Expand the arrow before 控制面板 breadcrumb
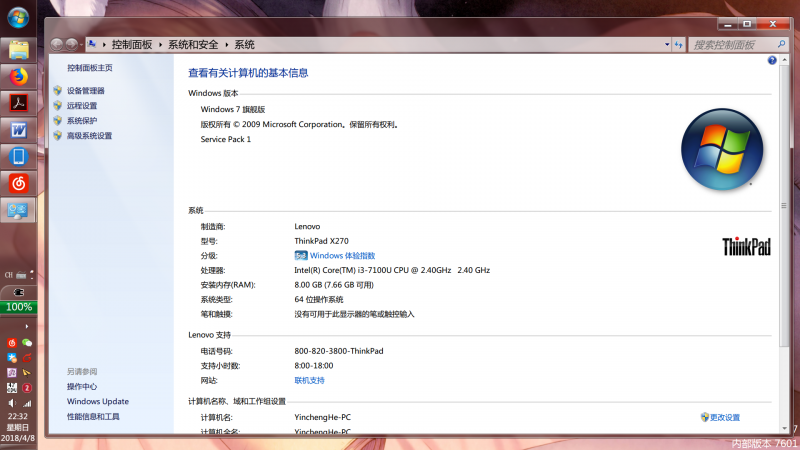Image resolution: width=800 pixels, height=450 pixels. pyautogui.click(x=104, y=45)
